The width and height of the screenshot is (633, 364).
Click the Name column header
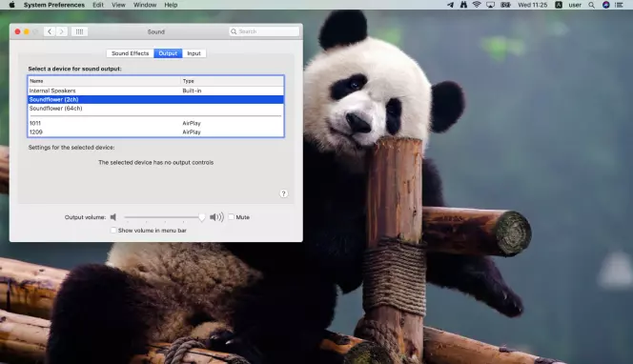point(104,81)
